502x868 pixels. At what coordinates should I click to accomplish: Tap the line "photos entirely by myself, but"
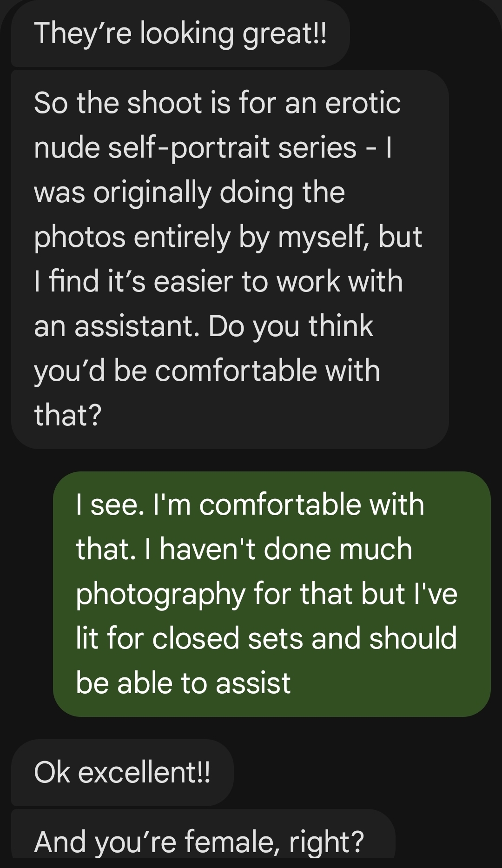(228, 237)
